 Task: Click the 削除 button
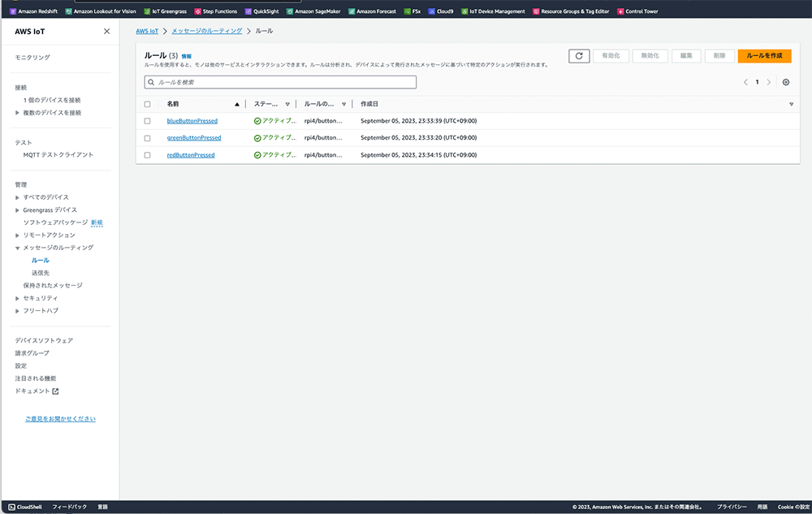pyautogui.click(x=719, y=56)
